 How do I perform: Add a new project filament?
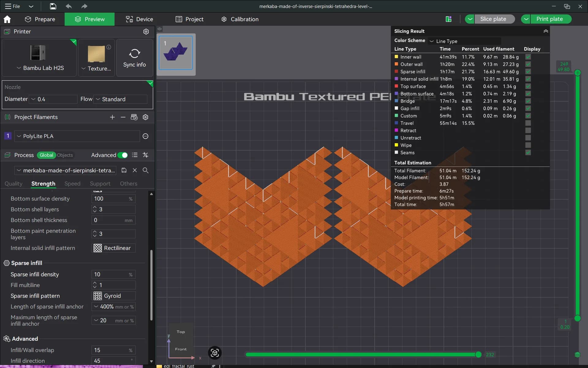(x=112, y=117)
